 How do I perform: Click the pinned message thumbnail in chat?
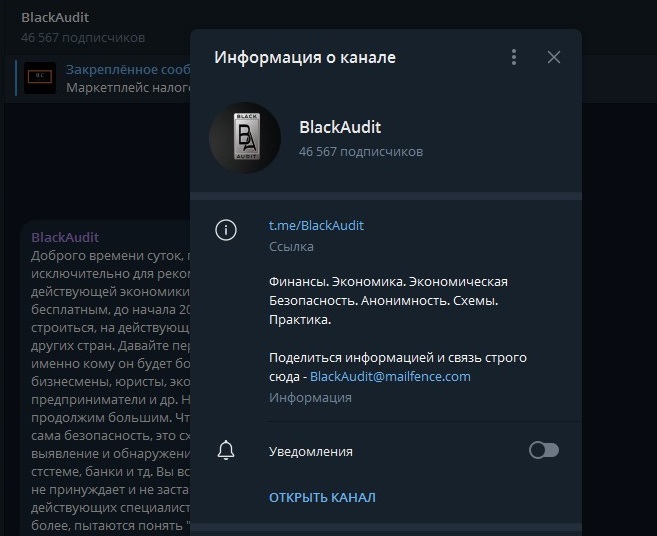click(40, 78)
